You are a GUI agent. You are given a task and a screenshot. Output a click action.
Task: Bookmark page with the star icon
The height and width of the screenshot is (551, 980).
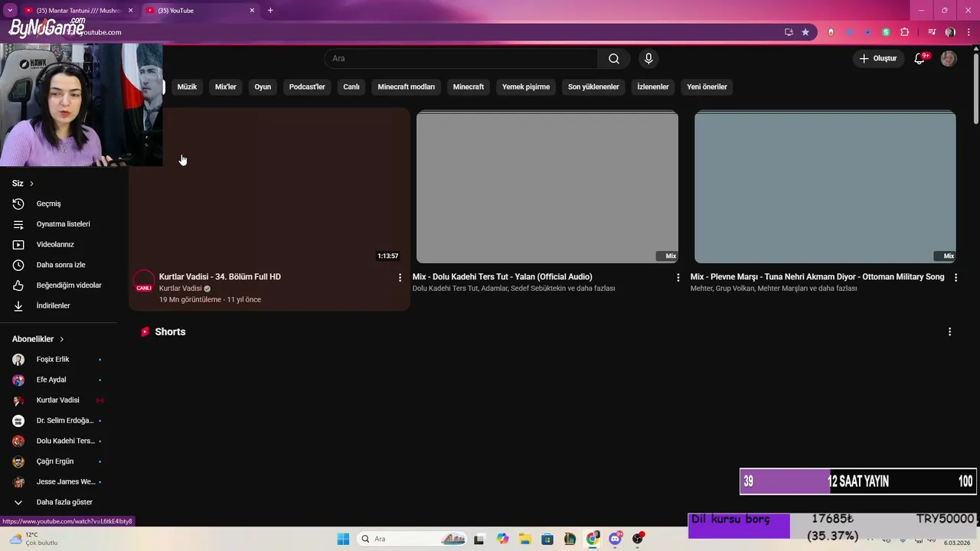[x=805, y=32]
